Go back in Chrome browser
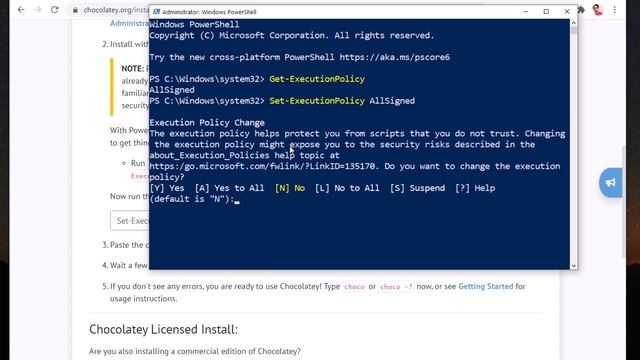Screen dimensions: 640x360 tap(21, 10)
